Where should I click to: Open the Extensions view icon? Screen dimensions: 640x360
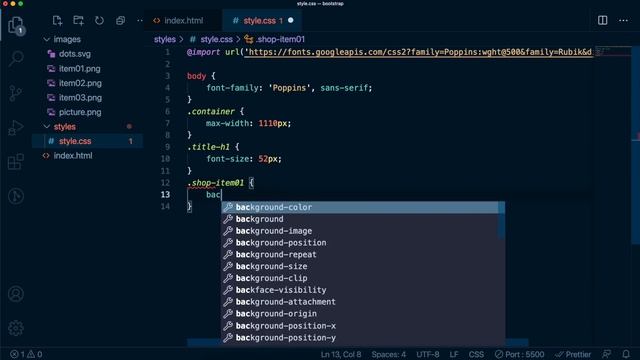tap(16, 162)
